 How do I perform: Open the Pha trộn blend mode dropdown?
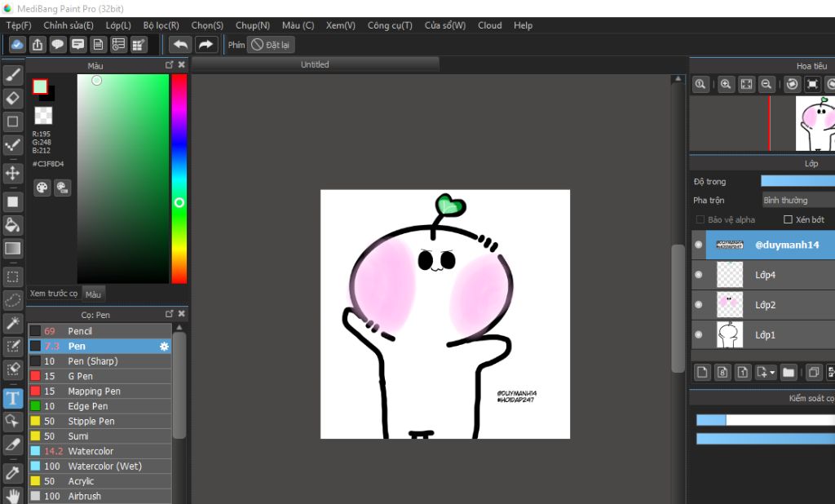click(797, 200)
